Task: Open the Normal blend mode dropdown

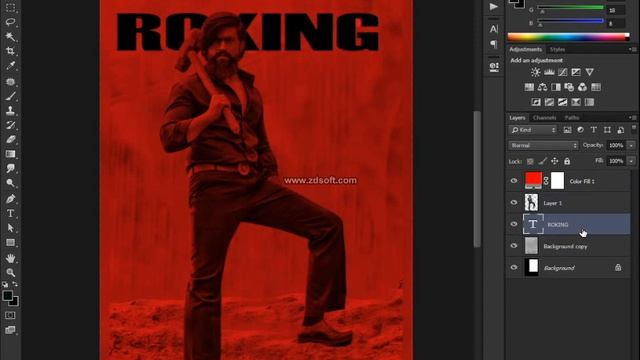Action: (x=543, y=145)
